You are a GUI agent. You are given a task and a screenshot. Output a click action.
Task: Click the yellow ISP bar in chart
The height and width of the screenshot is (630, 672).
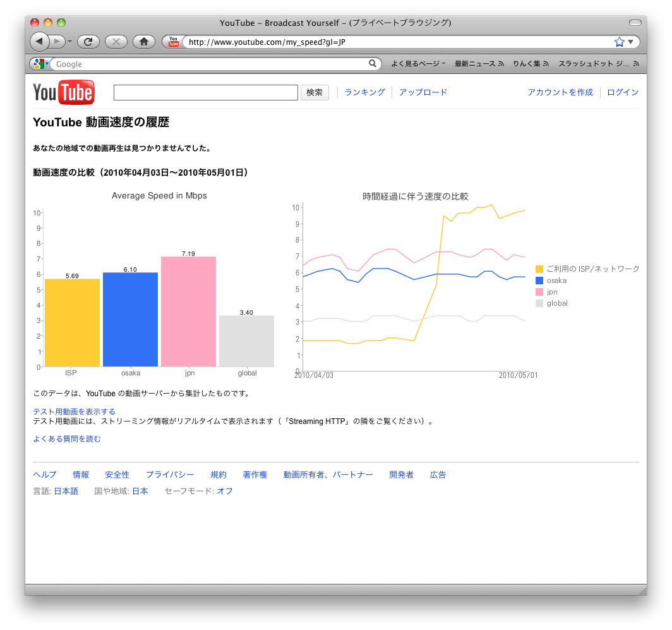73,323
